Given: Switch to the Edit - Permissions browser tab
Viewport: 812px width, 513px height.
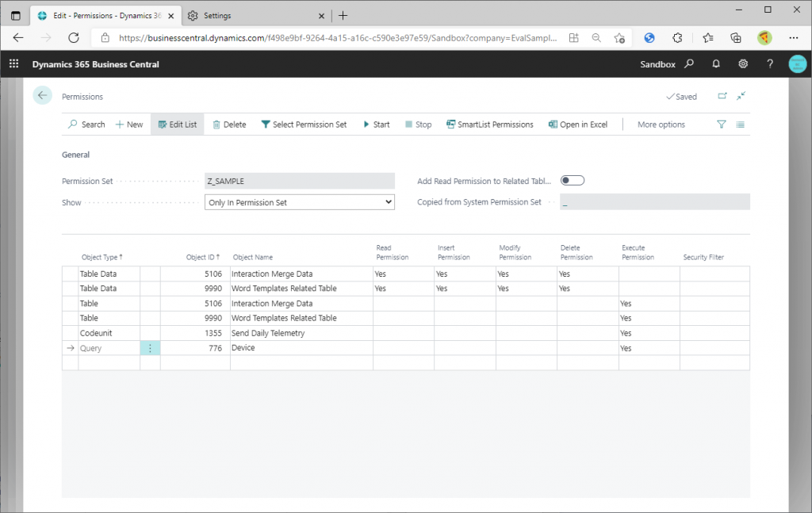Looking at the screenshot, I should (x=105, y=16).
